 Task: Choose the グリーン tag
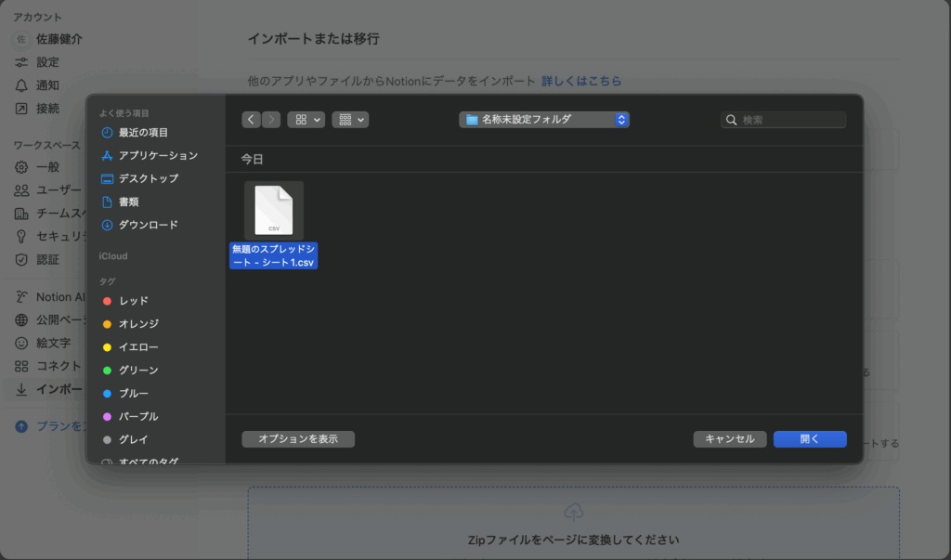coord(137,370)
